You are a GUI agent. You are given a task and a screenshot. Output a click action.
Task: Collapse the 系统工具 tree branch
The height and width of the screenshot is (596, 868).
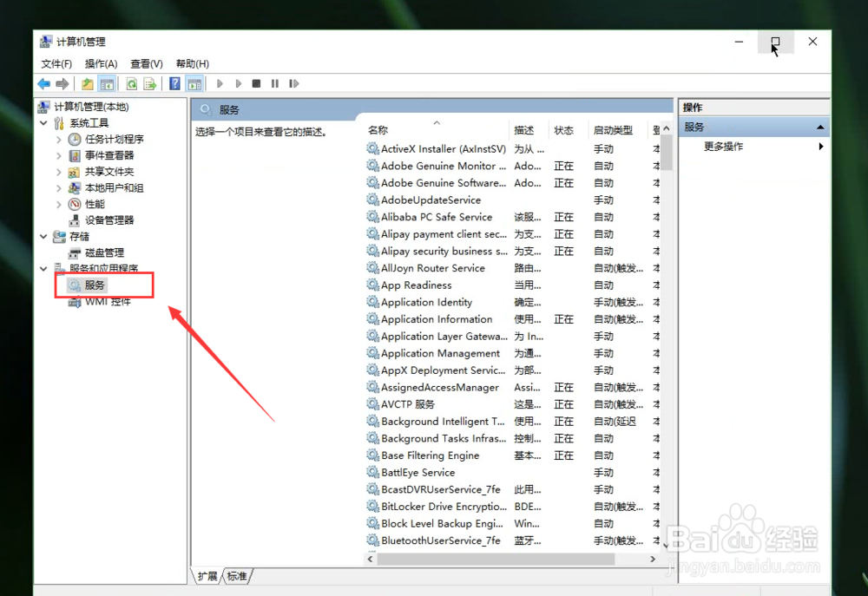tap(43, 122)
